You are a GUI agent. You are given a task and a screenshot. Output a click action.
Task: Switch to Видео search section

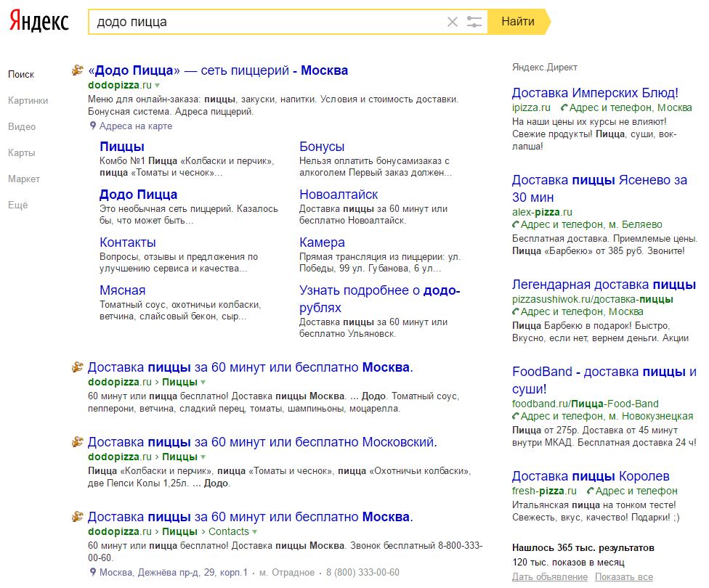click(22, 126)
